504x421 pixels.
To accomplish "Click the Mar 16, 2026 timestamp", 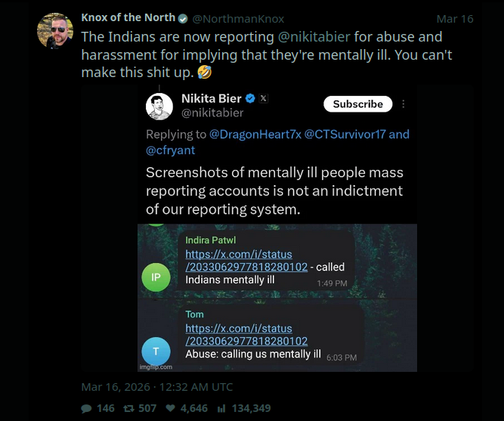I will click(x=156, y=387).
